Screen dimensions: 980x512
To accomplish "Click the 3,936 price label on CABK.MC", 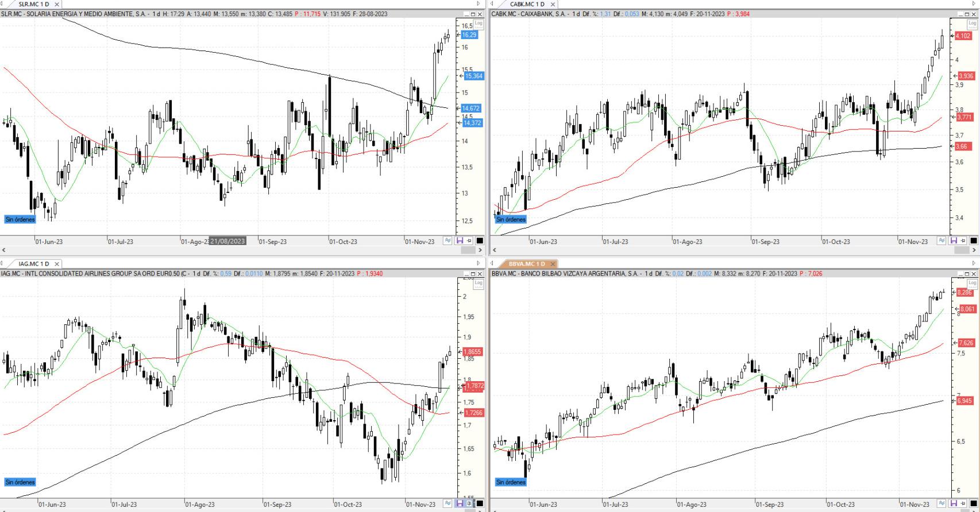I will pos(966,76).
